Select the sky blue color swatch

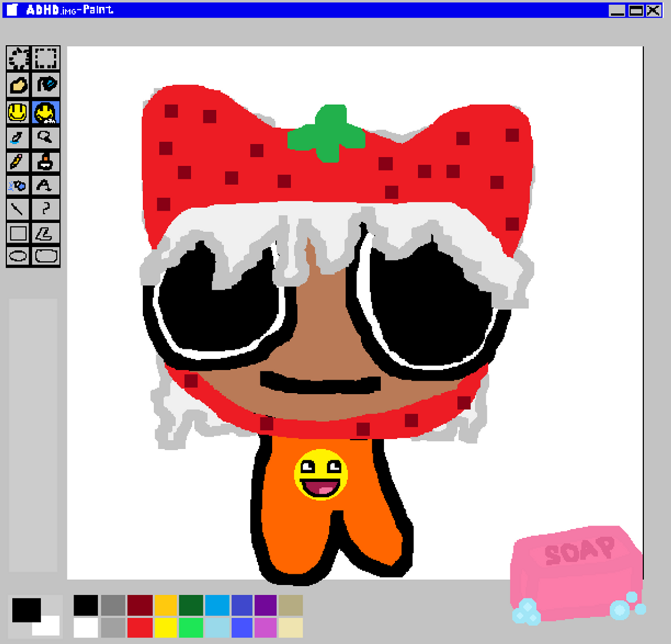click(217, 605)
